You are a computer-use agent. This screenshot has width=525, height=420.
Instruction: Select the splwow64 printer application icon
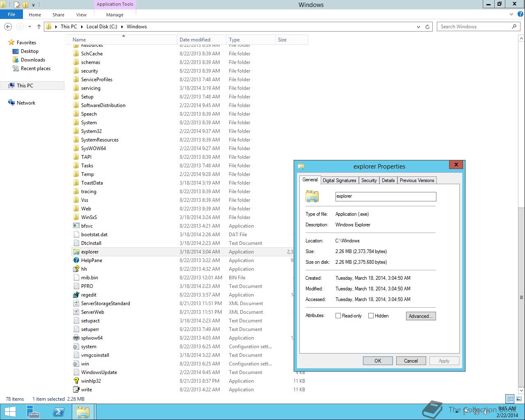point(76,338)
